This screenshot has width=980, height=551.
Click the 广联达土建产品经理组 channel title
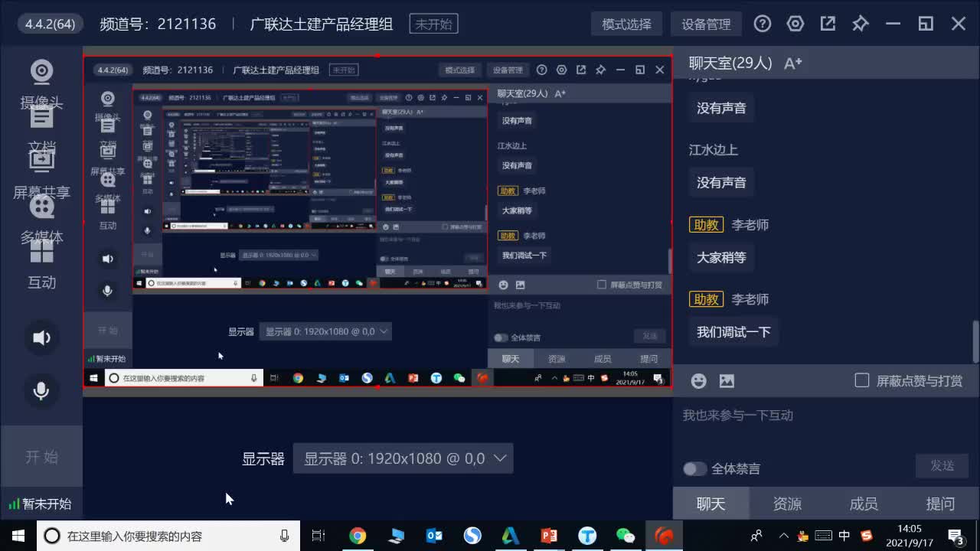[x=322, y=24]
